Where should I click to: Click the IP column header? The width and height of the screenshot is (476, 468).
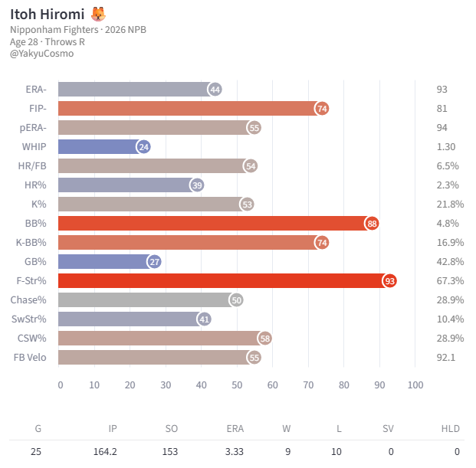point(113,429)
